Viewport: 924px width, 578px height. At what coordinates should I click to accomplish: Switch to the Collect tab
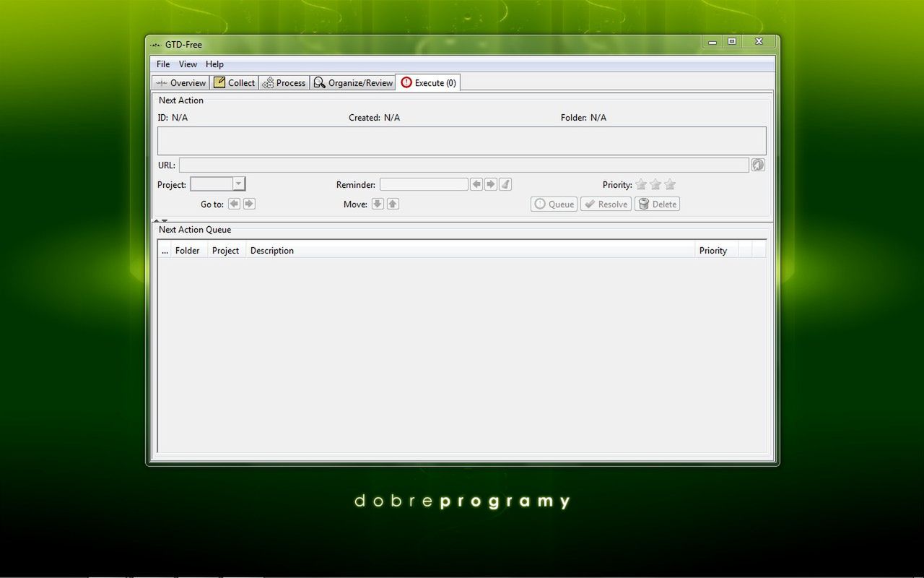(234, 83)
